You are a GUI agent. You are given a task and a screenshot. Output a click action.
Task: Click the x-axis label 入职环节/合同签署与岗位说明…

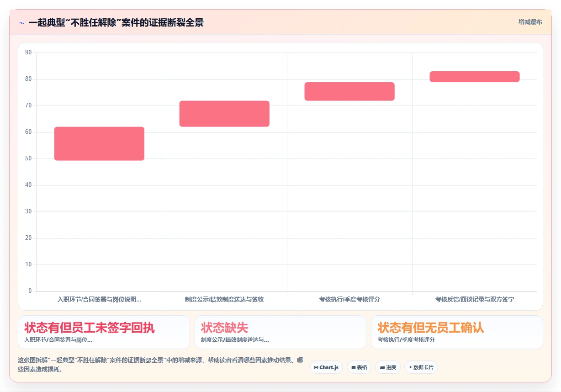click(x=99, y=300)
